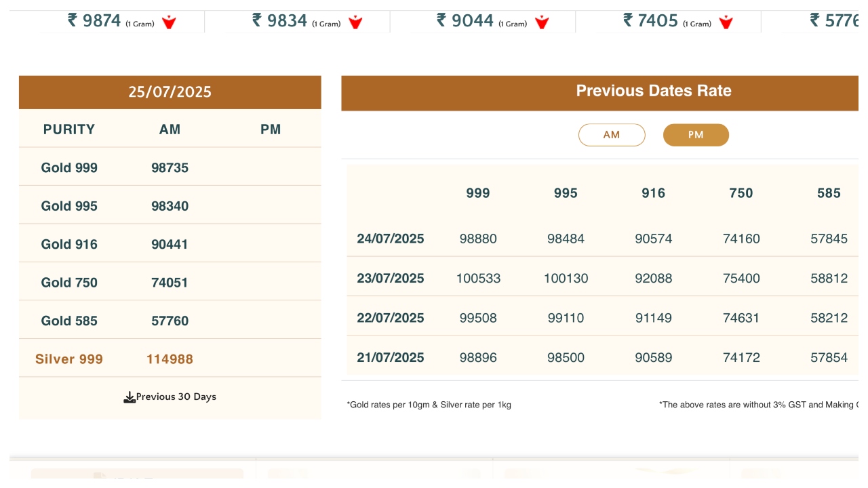Click the Silver 999 row label

[x=69, y=359]
